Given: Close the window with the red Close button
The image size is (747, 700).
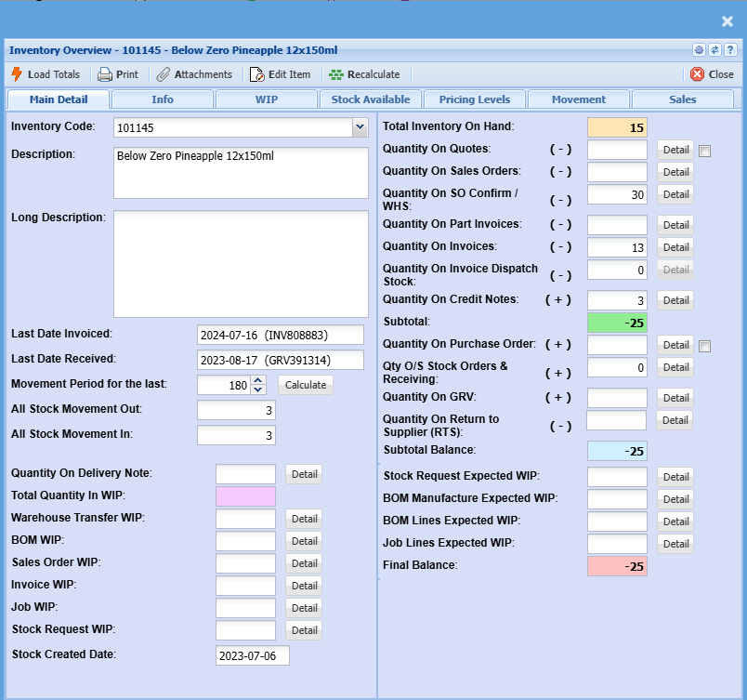Looking at the screenshot, I should pos(712,74).
